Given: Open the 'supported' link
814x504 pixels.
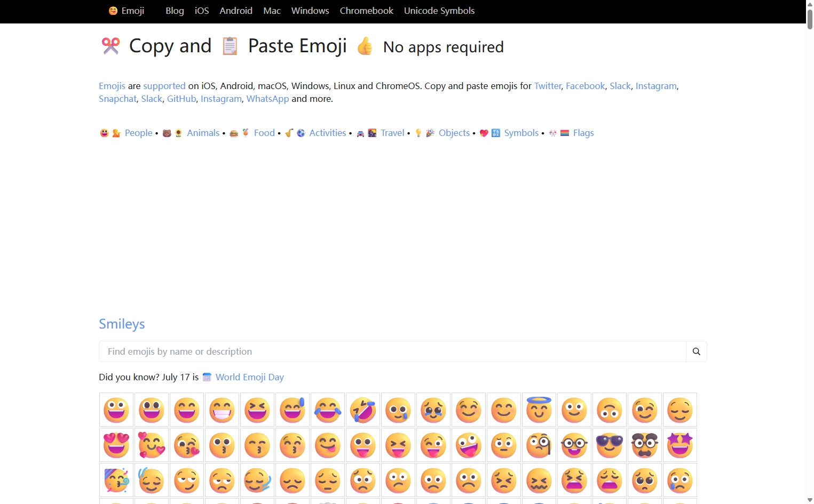Looking at the screenshot, I should (164, 86).
